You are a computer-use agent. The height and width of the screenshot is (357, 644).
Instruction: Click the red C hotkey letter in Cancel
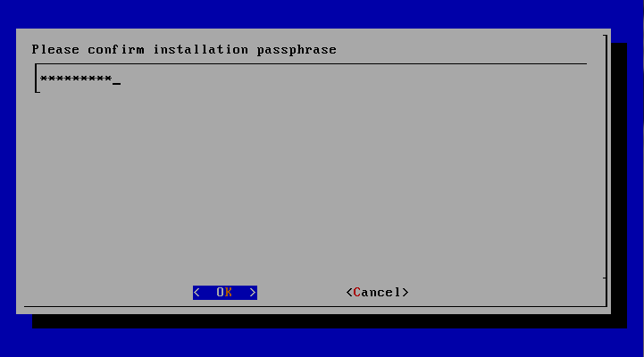pos(357,292)
